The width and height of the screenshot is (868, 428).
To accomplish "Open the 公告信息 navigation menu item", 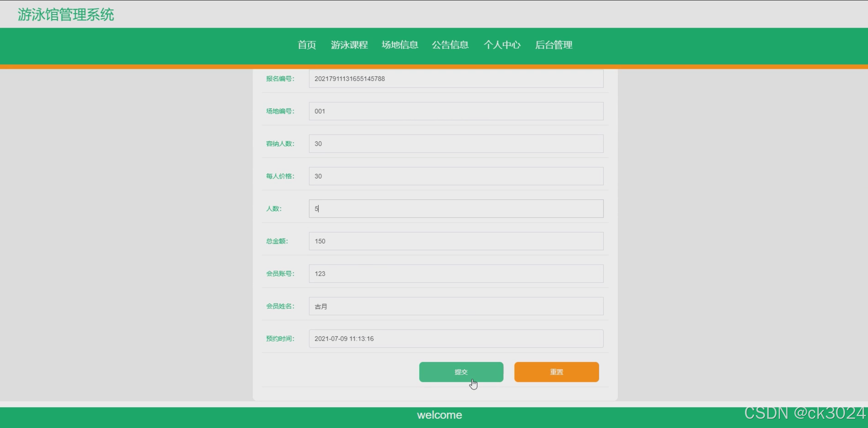I will coord(450,45).
